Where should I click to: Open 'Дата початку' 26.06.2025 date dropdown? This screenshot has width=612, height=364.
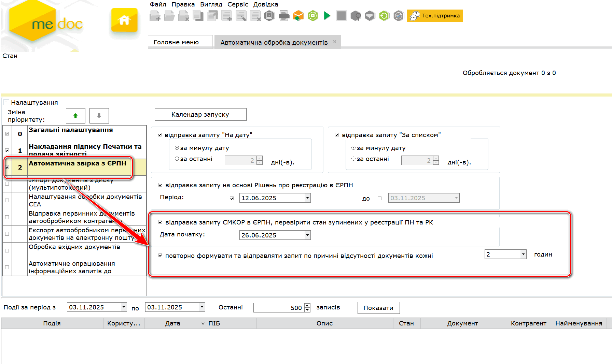coord(307,235)
